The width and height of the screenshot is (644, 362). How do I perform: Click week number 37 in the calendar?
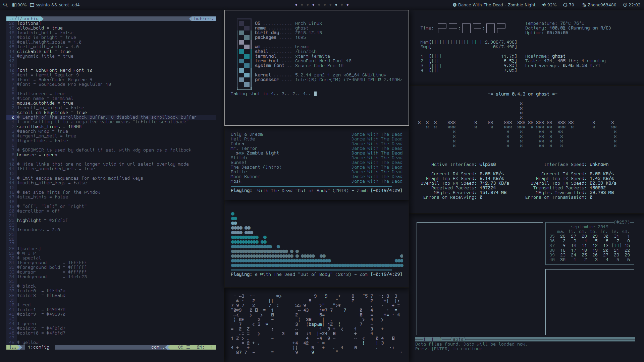[x=552, y=246]
